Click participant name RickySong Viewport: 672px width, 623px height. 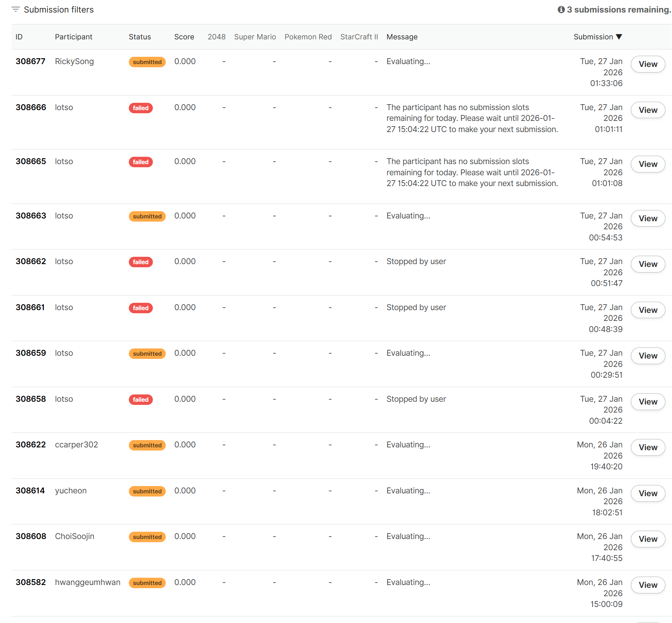click(x=74, y=61)
